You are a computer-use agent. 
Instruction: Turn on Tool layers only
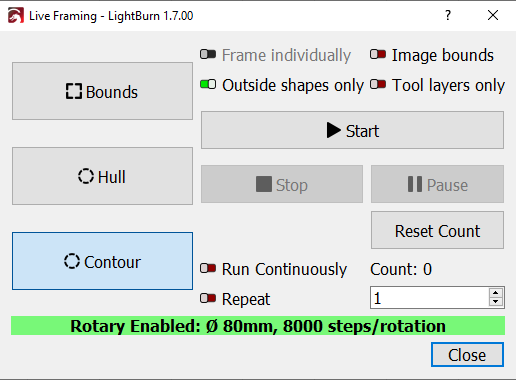[378, 84]
